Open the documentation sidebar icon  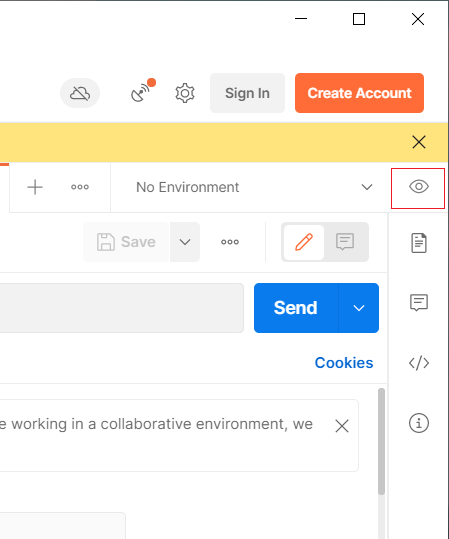419,243
